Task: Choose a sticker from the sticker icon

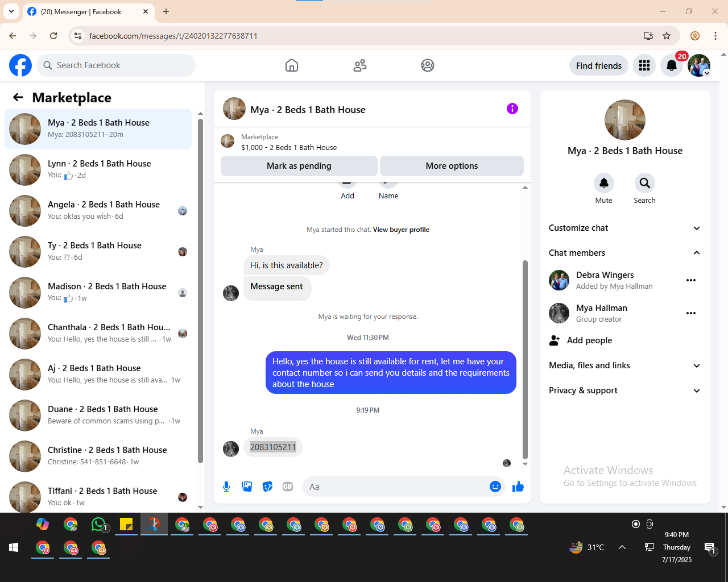Action: [x=267, y=487]
